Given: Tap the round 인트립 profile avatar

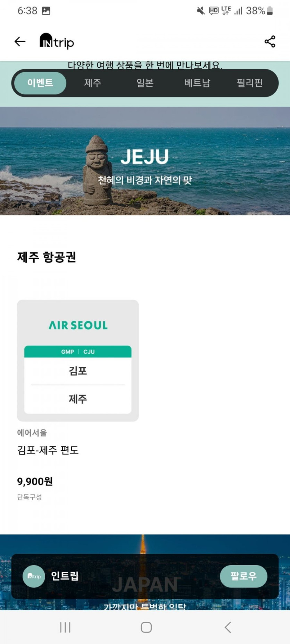Looking at the screenshot, I should tap(34, 576).
